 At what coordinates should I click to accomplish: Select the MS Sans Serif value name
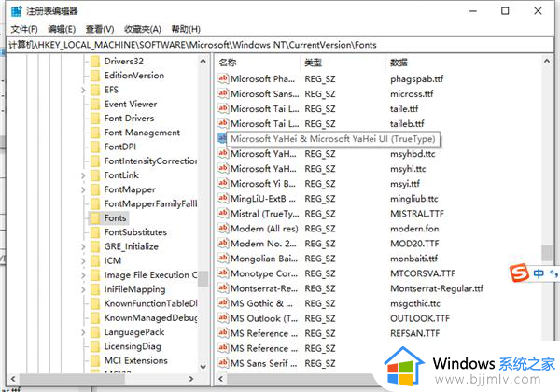pos(263,364)
